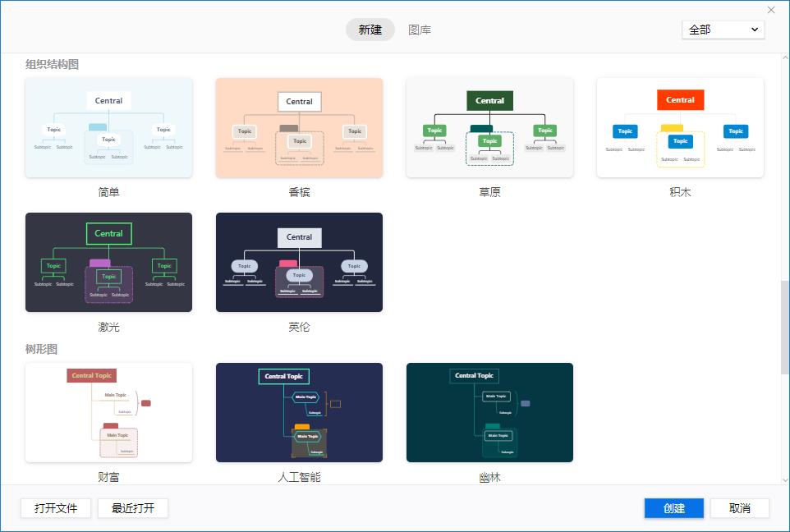Pick the 草原 org chart template
The height and width of the screenshot is (532, 790).
click(489, 127)
